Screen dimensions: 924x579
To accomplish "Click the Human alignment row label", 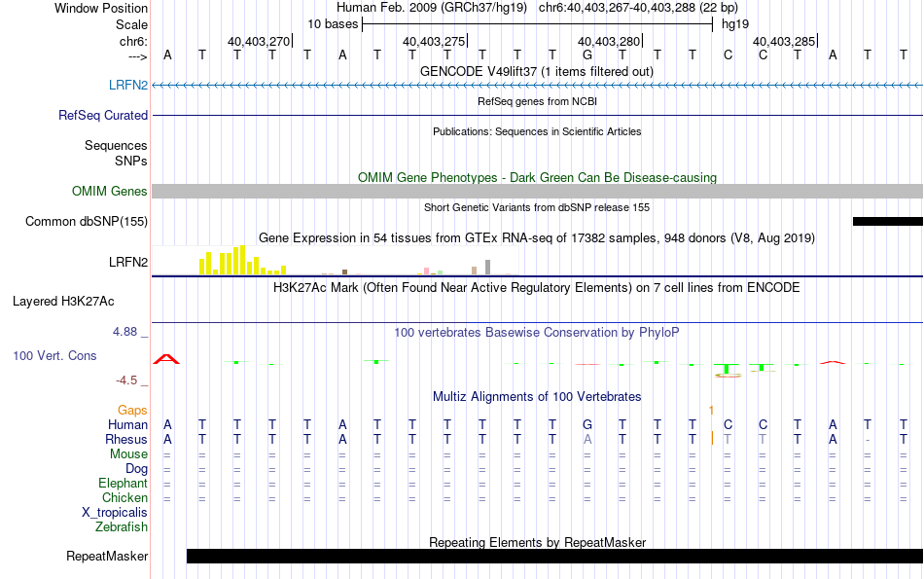I will click(127, 424).
